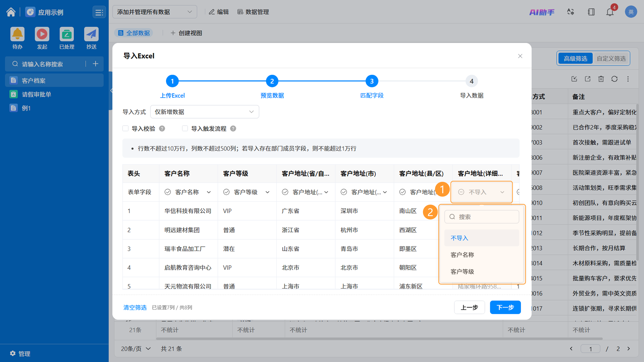644x362 pixels.
Task: Open the 20条/页 page size dropdown
Action: pos(136,349)
